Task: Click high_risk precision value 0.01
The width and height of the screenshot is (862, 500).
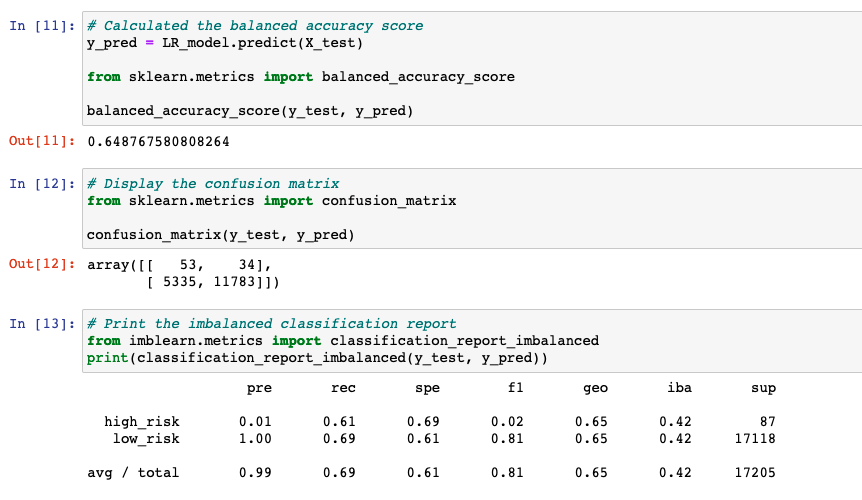Action: coord(255,422)
